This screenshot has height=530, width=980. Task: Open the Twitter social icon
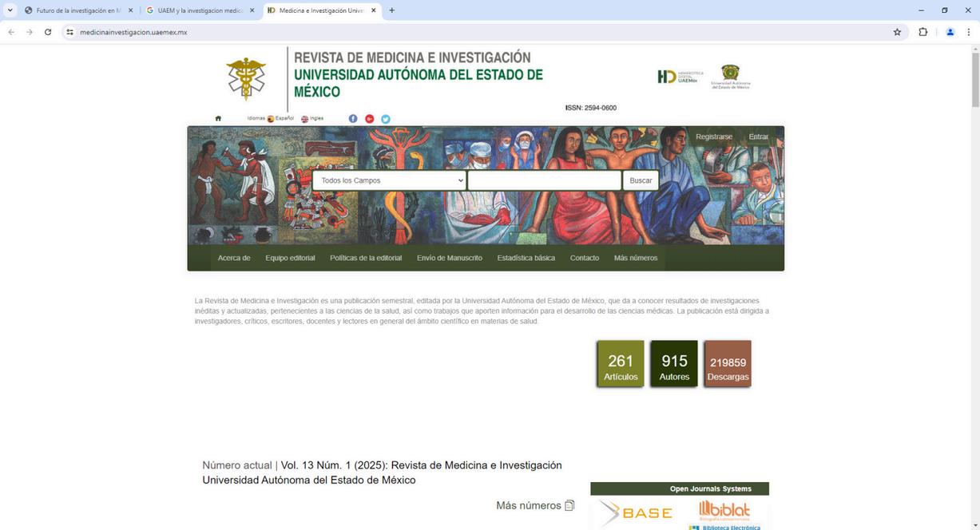[385, 119]
